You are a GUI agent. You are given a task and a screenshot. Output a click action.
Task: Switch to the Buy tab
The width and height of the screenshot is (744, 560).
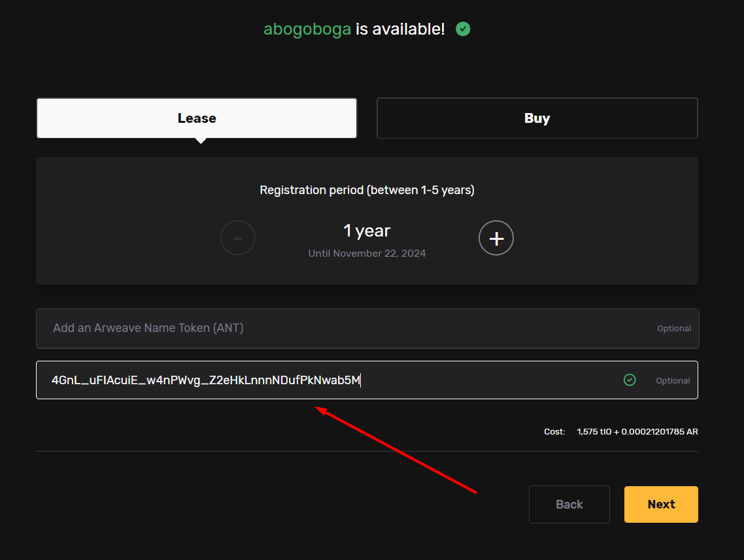click(x=537, y=118)
